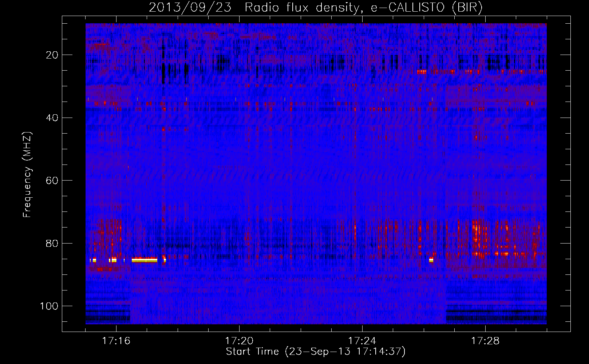Click the 17:28 time tick label
Viewport: 589px width, 364px height.
[x=485, y=341]
